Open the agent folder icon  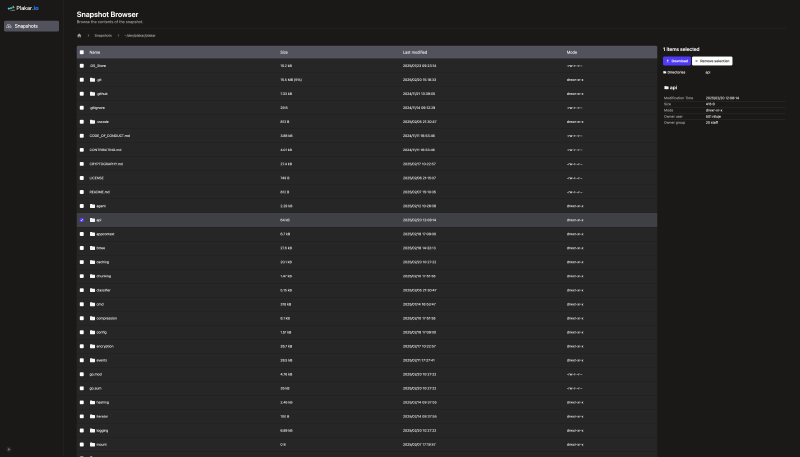tap(92, 206)
